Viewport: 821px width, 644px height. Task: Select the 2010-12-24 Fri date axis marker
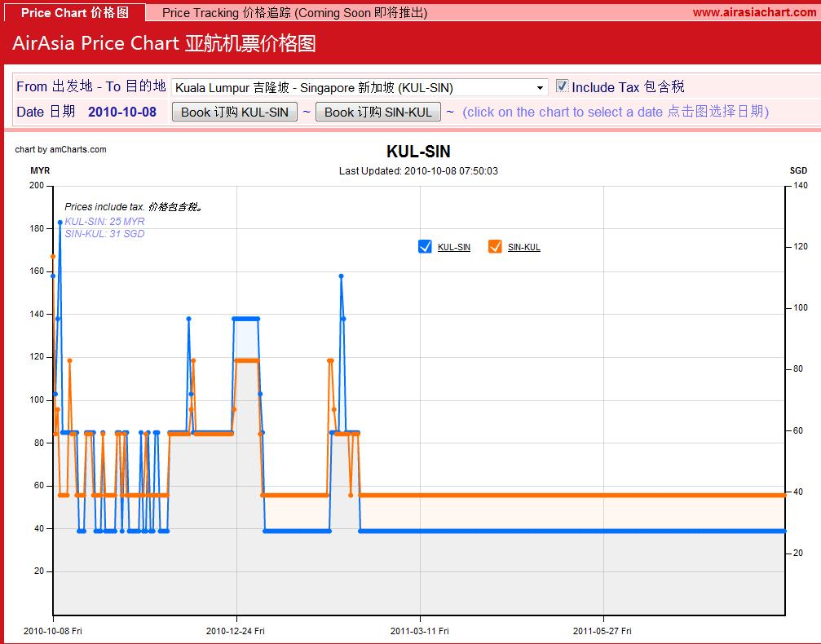(x=236, y=631)
